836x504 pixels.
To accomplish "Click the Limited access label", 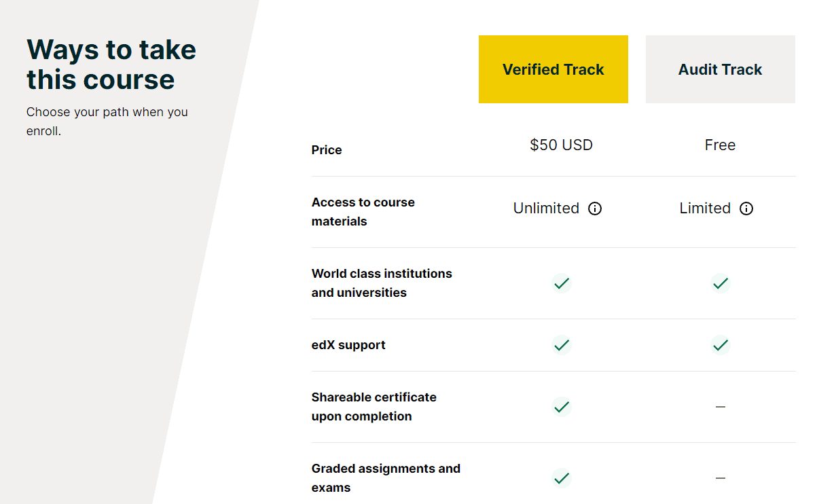I will click(705, 208).
